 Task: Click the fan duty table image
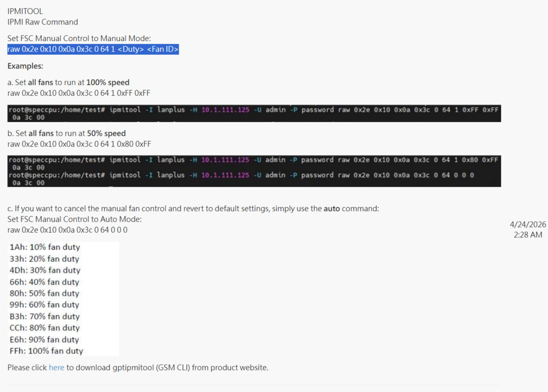tap(63, 299)
